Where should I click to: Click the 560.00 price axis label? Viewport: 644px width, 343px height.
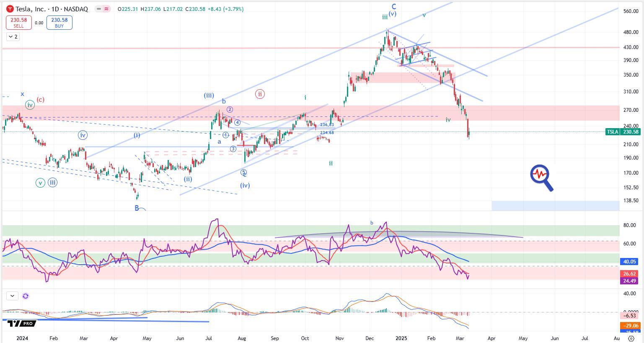[x=631, y=11]
